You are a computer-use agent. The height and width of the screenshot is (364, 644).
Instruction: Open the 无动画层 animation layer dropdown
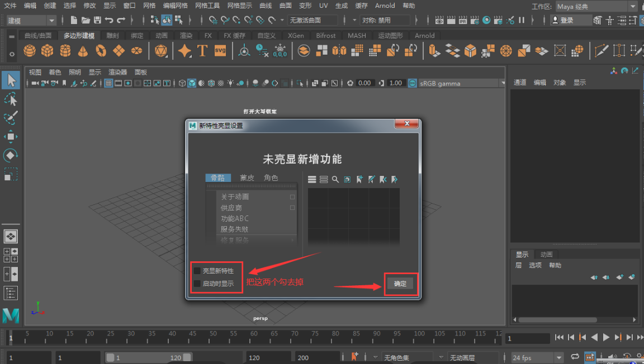click(x=473, y=357)
